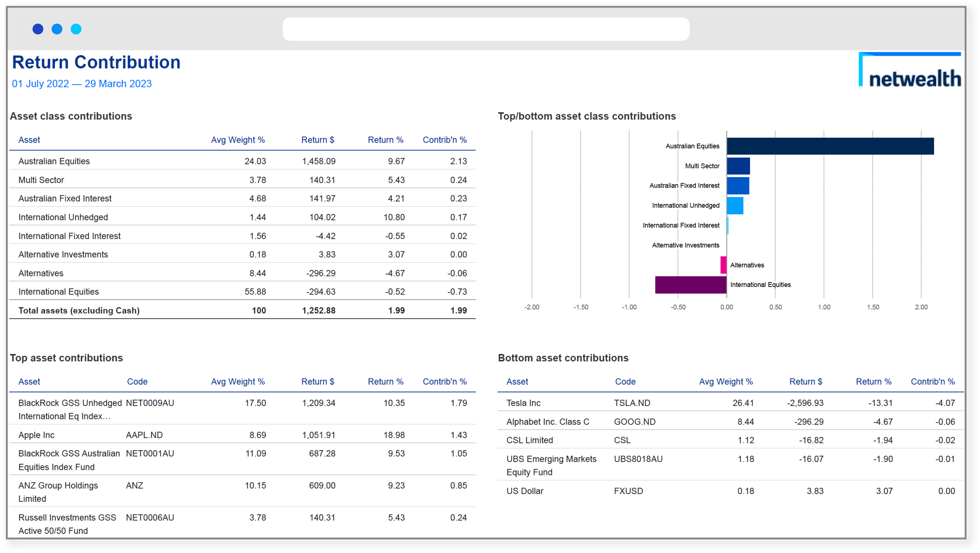Click the International Equities purple bar
The image size is (980, 553).
(x=691, y=285)
